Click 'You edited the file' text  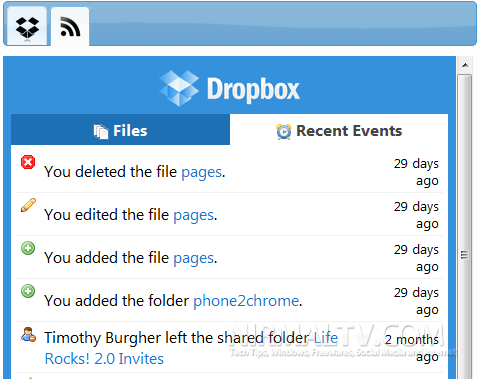tap(107, 215)
